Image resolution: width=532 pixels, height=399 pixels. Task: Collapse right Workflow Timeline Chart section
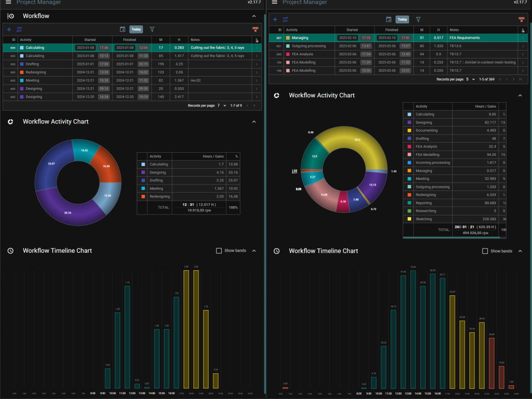(x=520, y=251)
